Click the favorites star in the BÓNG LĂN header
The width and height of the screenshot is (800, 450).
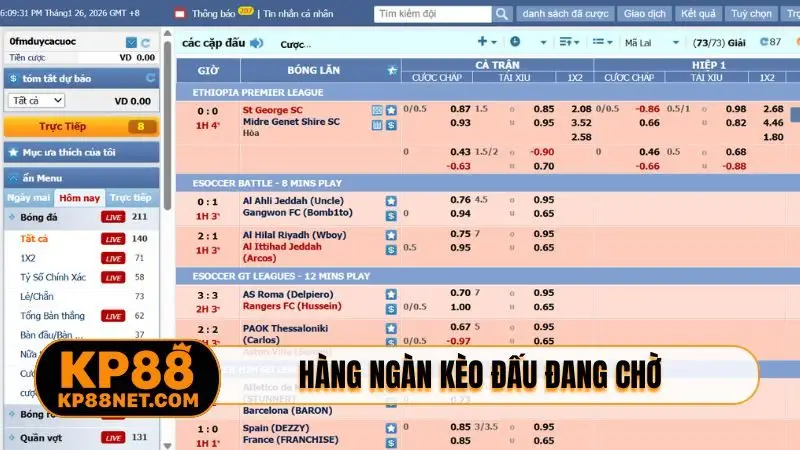392,70
